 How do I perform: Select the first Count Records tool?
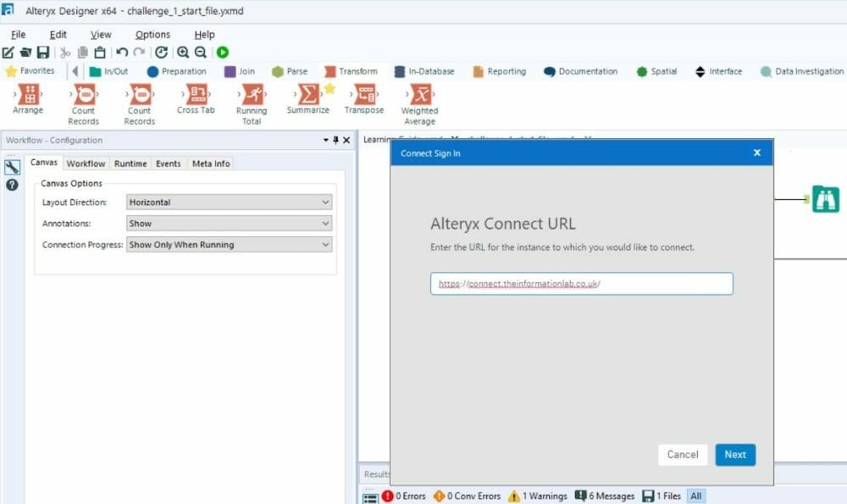click(x=84, y=95)
